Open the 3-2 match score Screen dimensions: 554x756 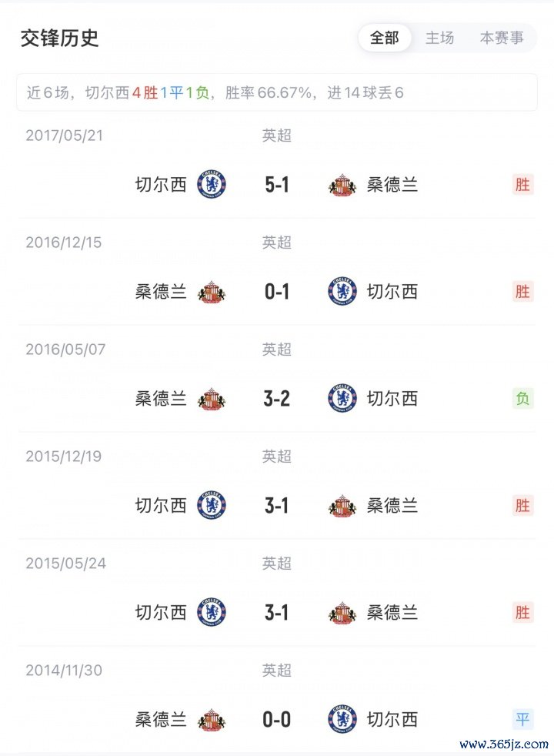point(276,399)
